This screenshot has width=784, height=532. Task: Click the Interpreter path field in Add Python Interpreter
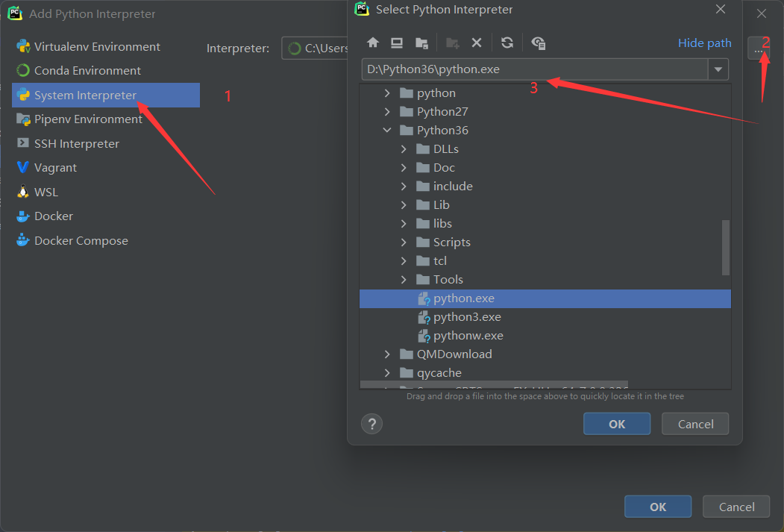[x=315, y=48]
